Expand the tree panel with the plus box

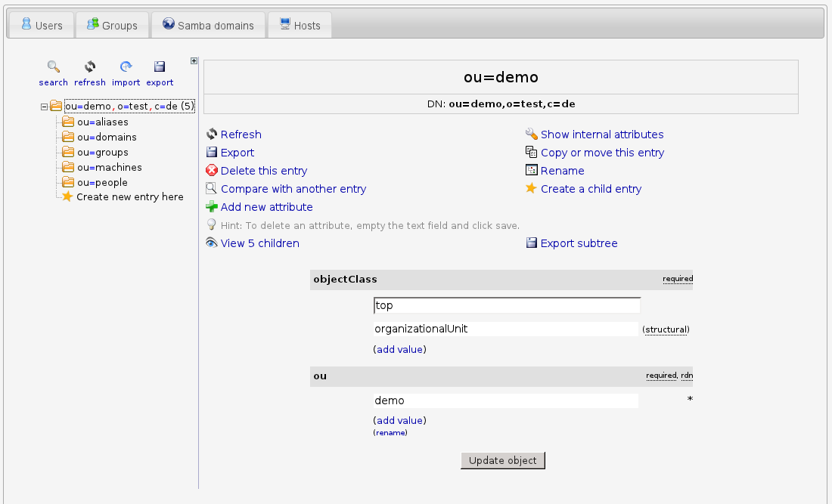click(x=194, y=61)
